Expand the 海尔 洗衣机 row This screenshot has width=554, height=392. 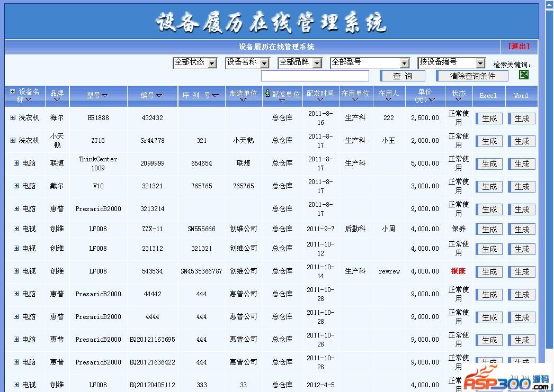pos(13,118)
